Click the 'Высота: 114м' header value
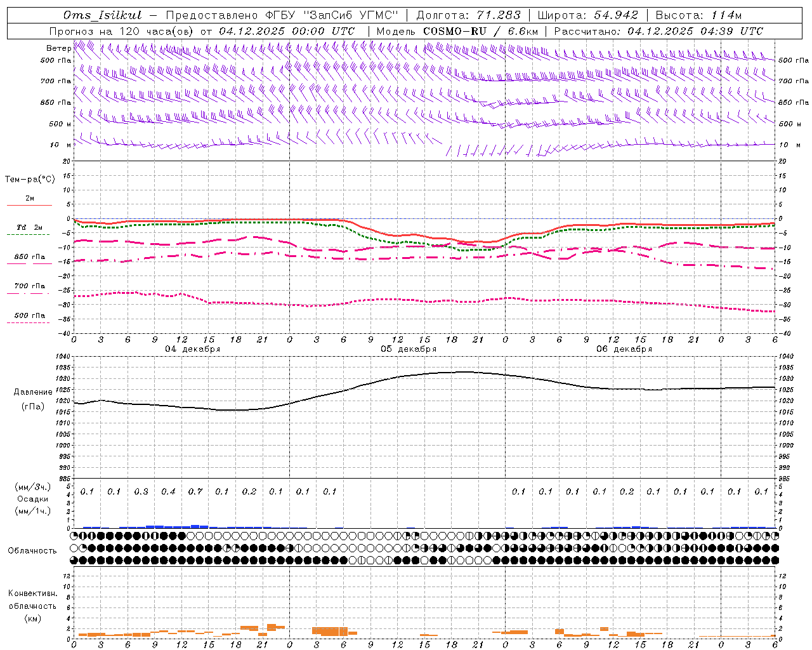 (698, 15)
